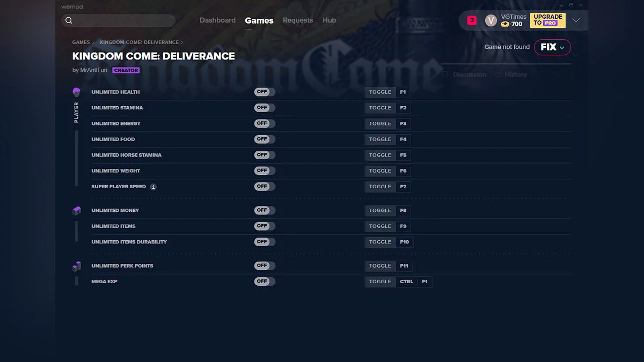Click the VGTimes user avatar

click(x=491, y=20)
